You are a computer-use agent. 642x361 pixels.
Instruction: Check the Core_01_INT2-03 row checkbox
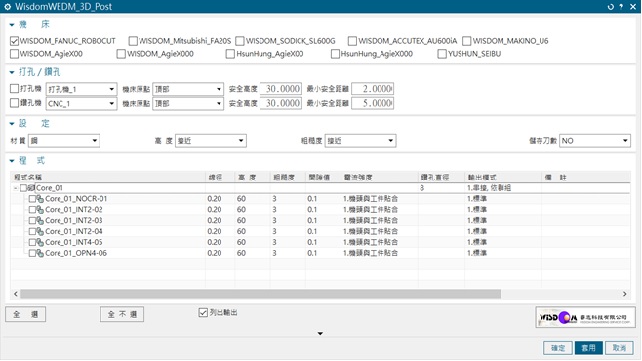pos(32,221)
